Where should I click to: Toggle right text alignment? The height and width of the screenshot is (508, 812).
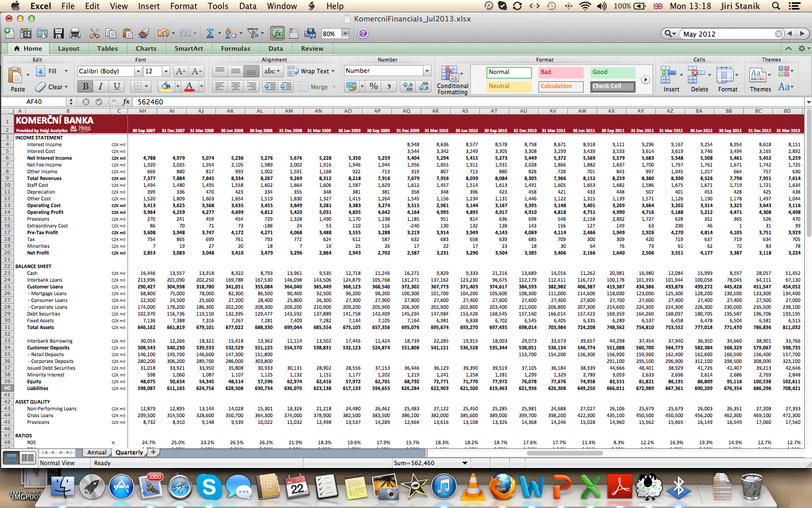[251, 86]
